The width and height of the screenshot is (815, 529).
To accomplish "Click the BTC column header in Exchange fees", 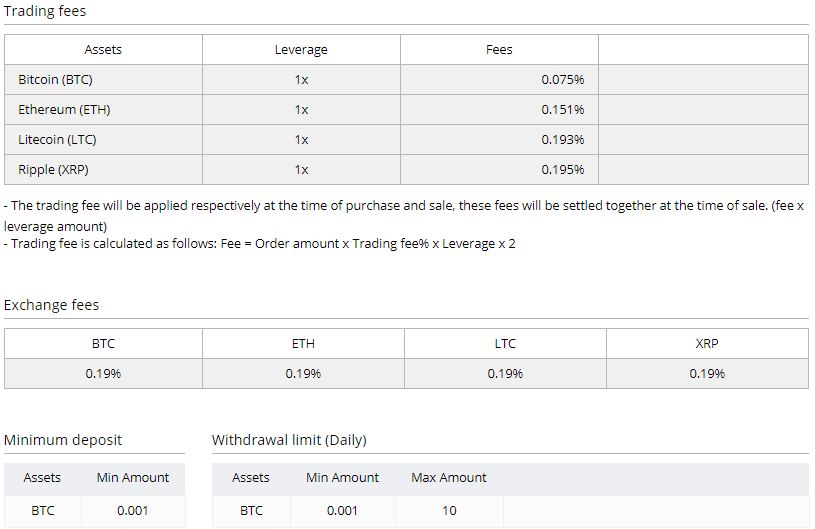I will [103, 343].
